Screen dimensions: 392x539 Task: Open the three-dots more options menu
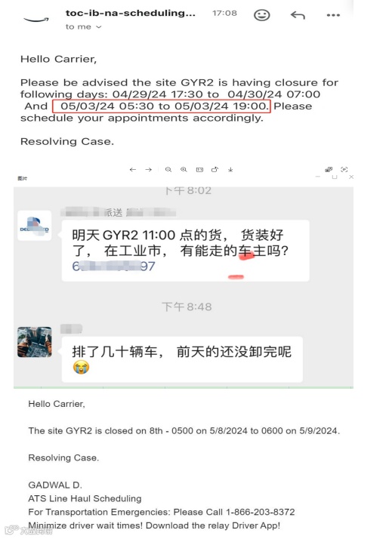tap(333, 15)
